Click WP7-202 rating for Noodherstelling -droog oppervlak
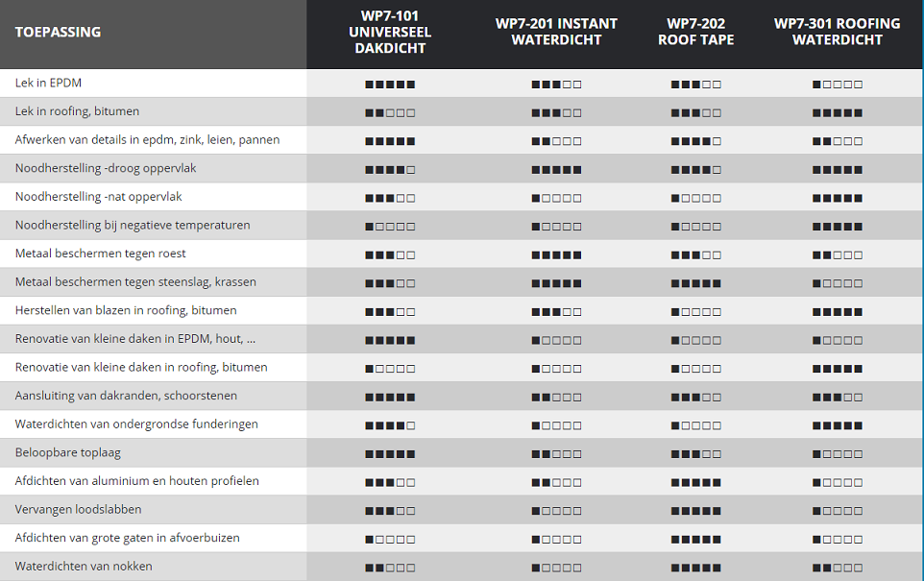This screenshot has width=924, height=581. (x=695, y=170)
